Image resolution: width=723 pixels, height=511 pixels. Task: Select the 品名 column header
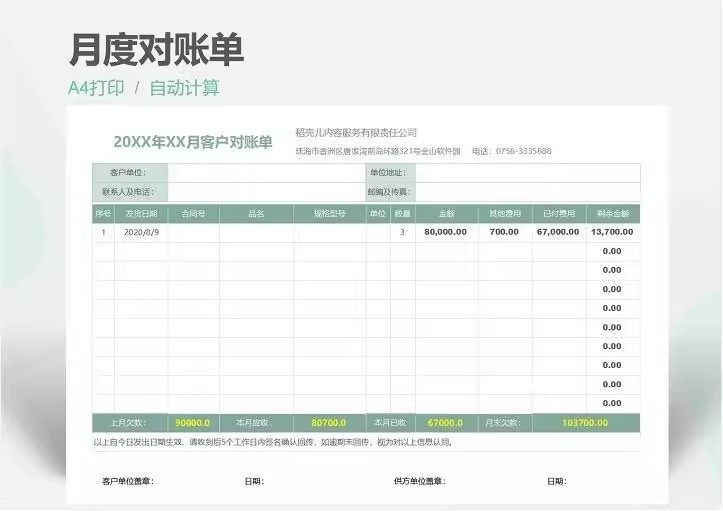coord(256,214)
